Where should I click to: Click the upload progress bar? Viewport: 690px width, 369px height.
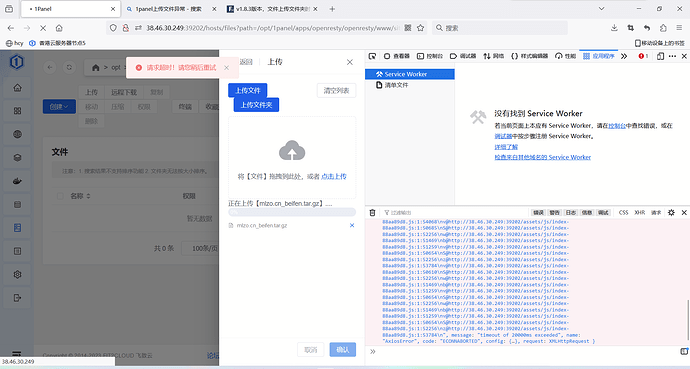(292, 212)
